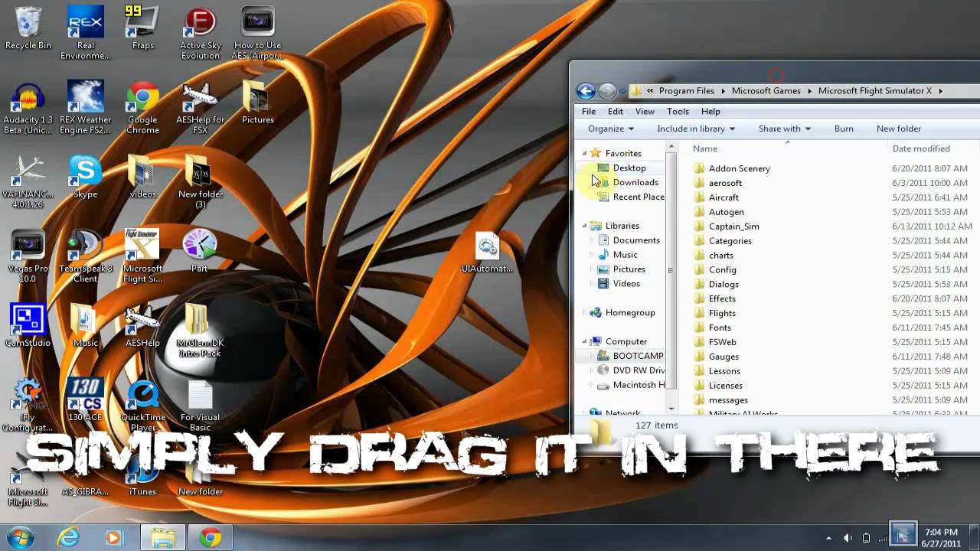Open REX Weather Engine FS2 shortcut
Image resolution: width=980 pixels, height=551 pixels.
85,107
